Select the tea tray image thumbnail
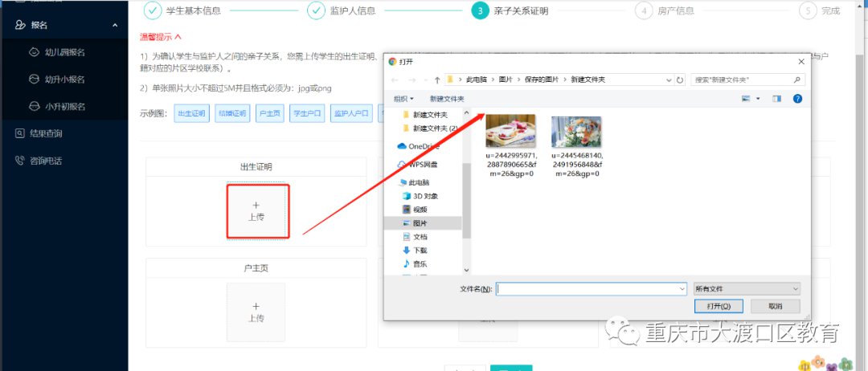The height and width of the screenshot is (371, 868). [x=510, y=131]
